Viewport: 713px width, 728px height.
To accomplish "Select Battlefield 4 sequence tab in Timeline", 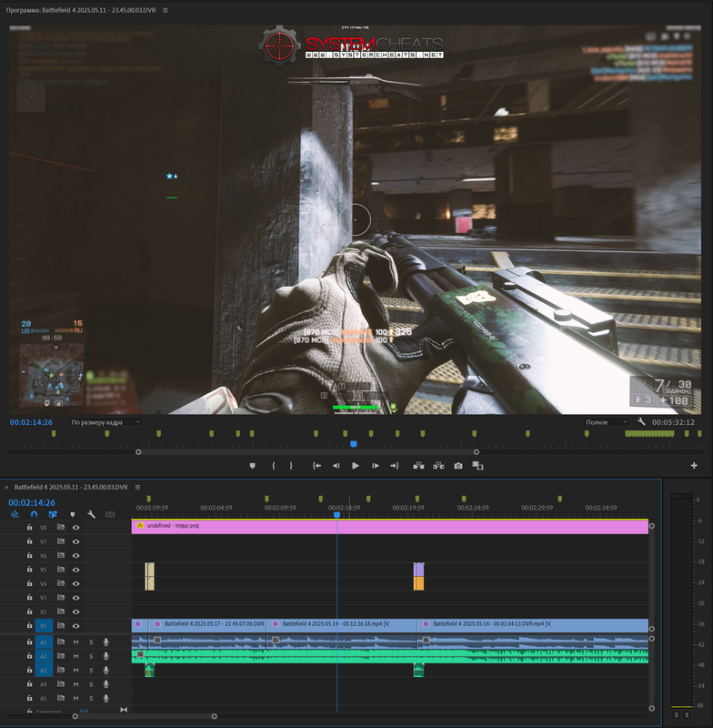I will pyautogui.click(x=71, y=487).
